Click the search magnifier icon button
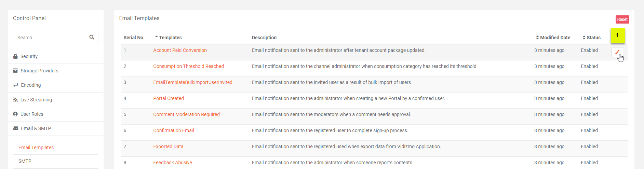The width and height of the screenshot is (644, 169). tap(92, 37)
